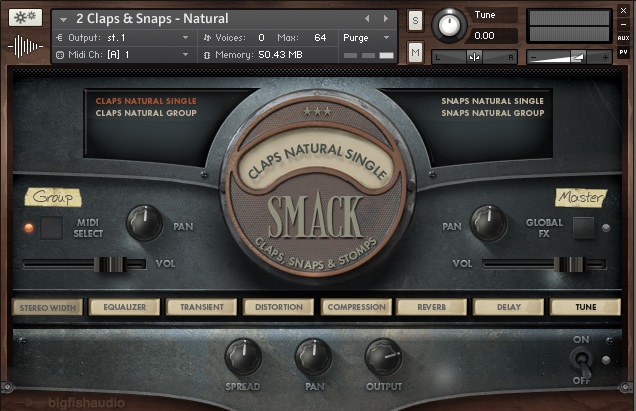636x411 pixels.
Task: Click the header pan L-R slider
Action: (474, 57)
